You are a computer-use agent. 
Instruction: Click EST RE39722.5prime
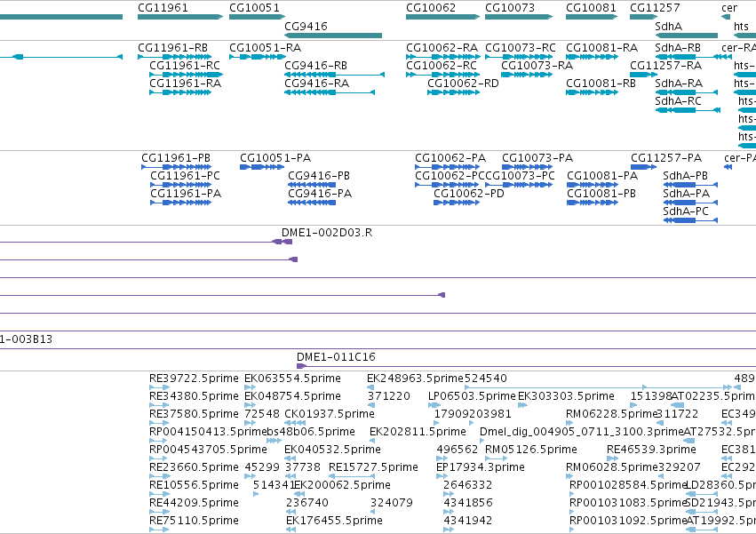[160, 387]
